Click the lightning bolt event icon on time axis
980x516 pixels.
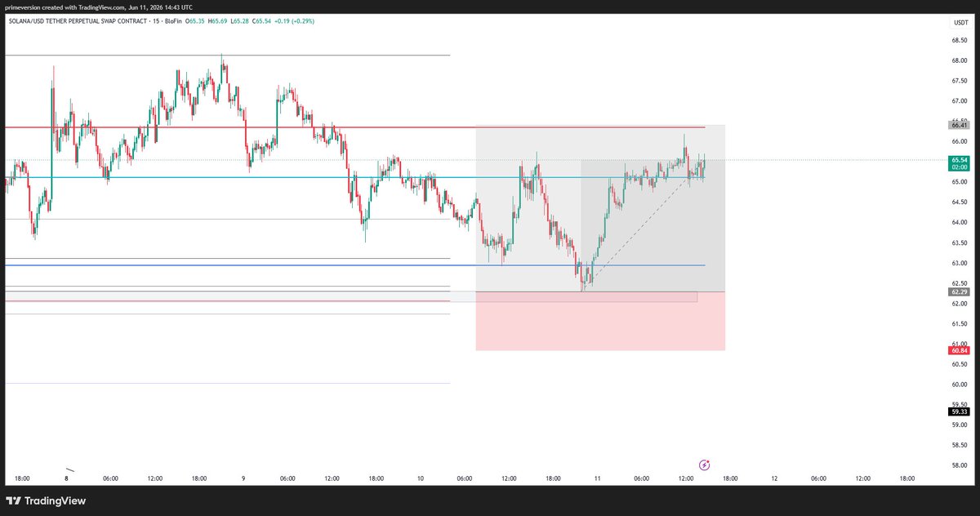coord(704,464)
